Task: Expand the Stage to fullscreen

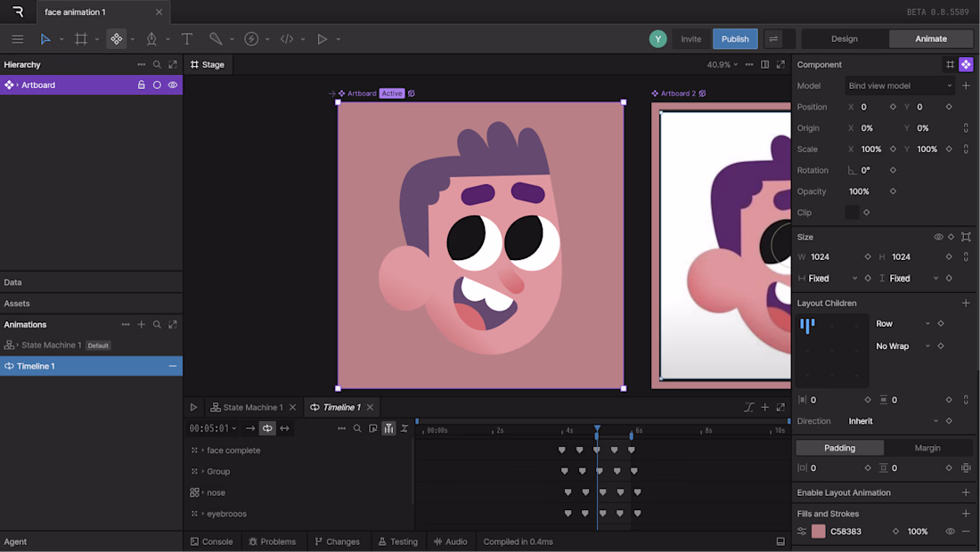Action: click(x=780, y=64)
